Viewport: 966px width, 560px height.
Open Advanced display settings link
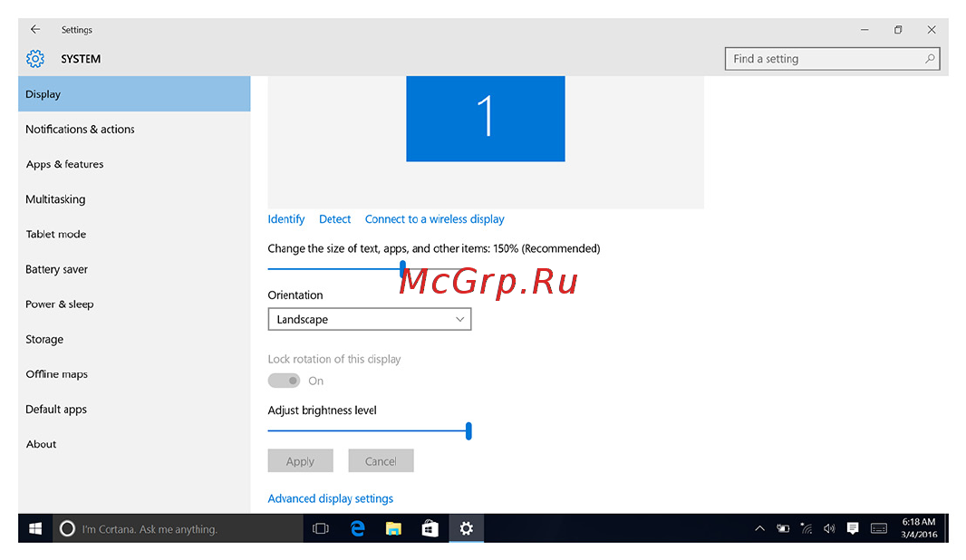[330, 498]
